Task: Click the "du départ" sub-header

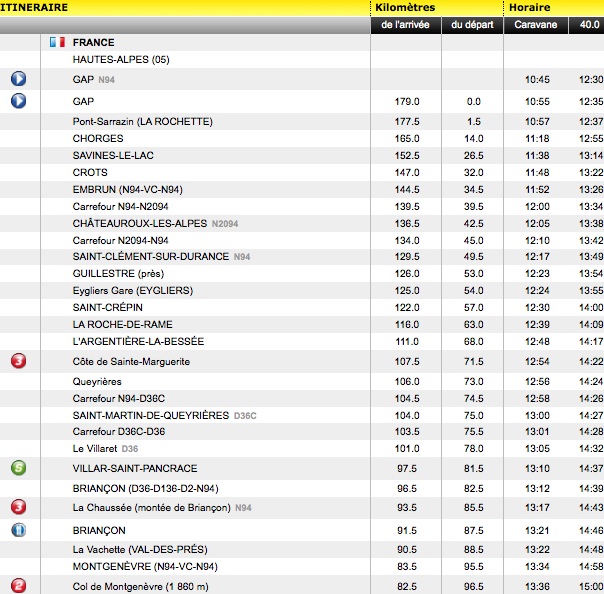Action: click(x=471, y=25)
